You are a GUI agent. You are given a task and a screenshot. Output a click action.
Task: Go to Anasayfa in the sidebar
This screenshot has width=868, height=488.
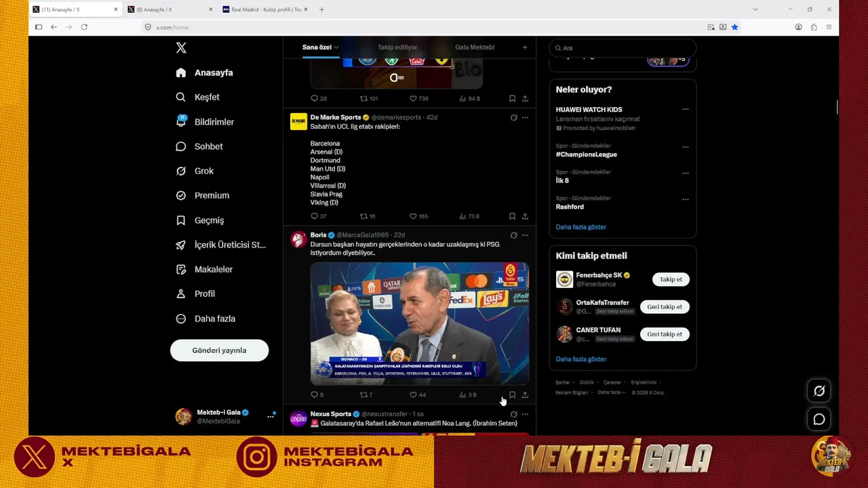coord(205,73)
